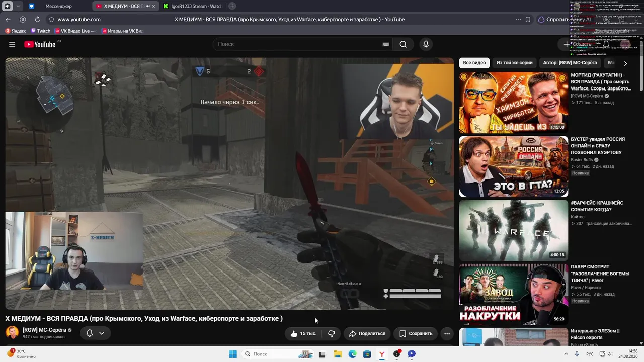This screenshot has width=644, height=362.
Task: Open address bar three-dots menu
Action: [518, 20]
